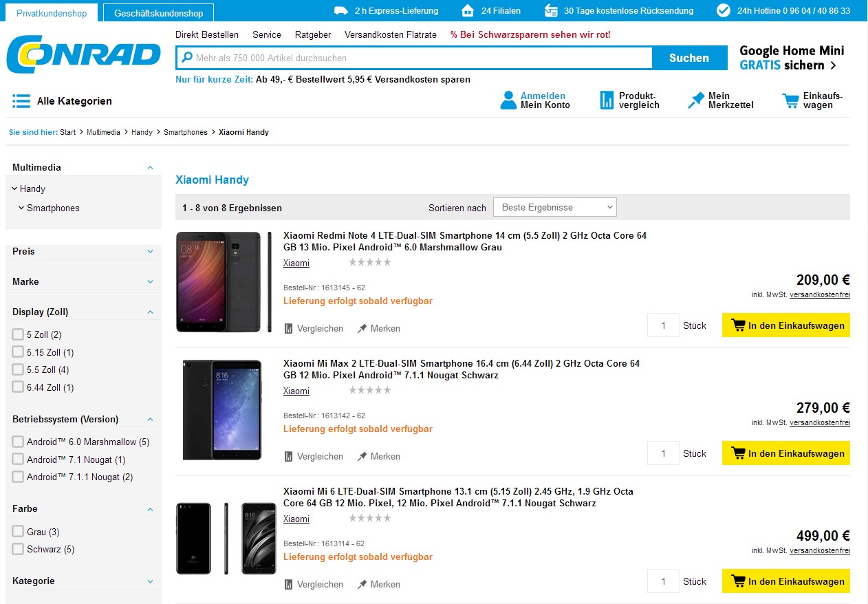Open Schwarzsparern red promo link
Screen dimensions: 868x604
[530, 34]
